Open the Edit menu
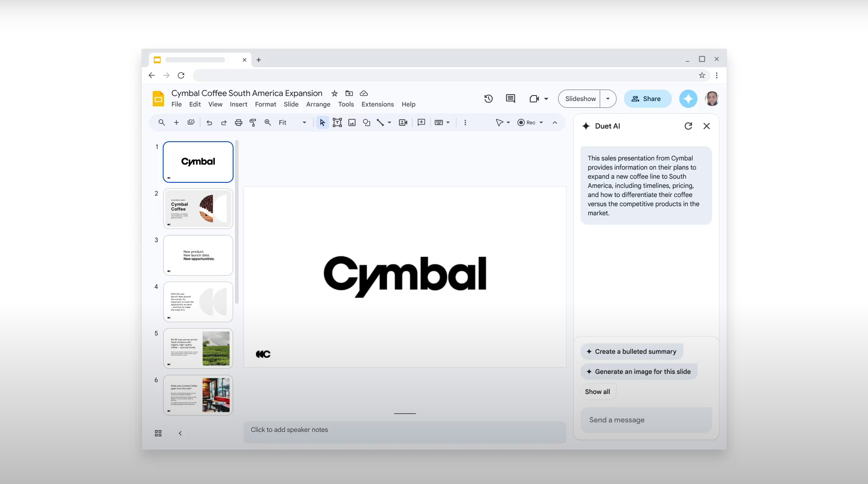The height and width of the screenshot is (484, 868). 195,104
